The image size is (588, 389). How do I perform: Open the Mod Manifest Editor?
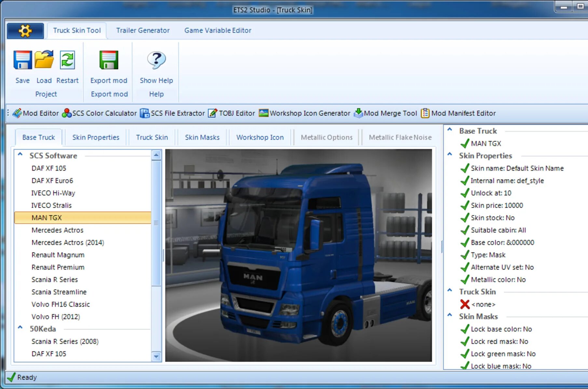click(x=458, y=113)
